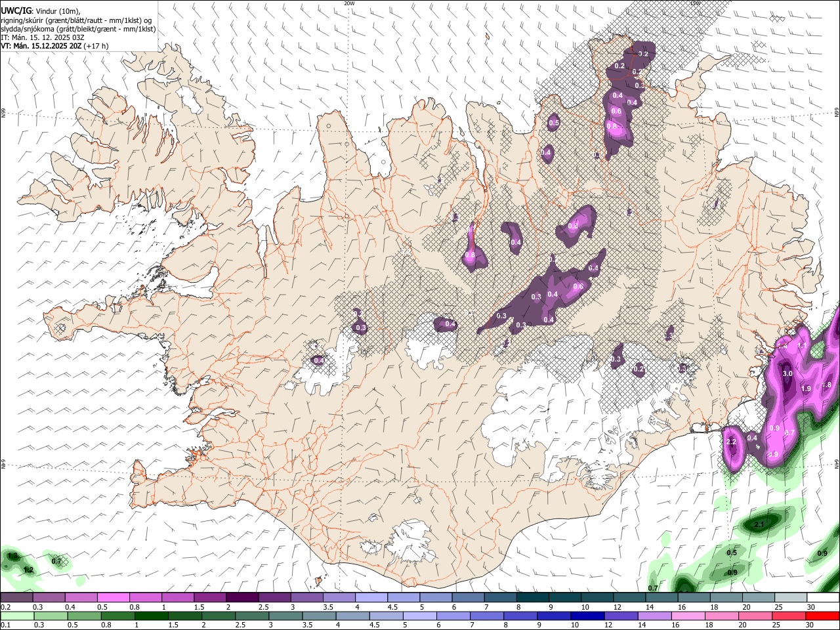Click the darkest purple swatch labeled 2 in the snow legend
Screen dimensions: 840x630
241,597
